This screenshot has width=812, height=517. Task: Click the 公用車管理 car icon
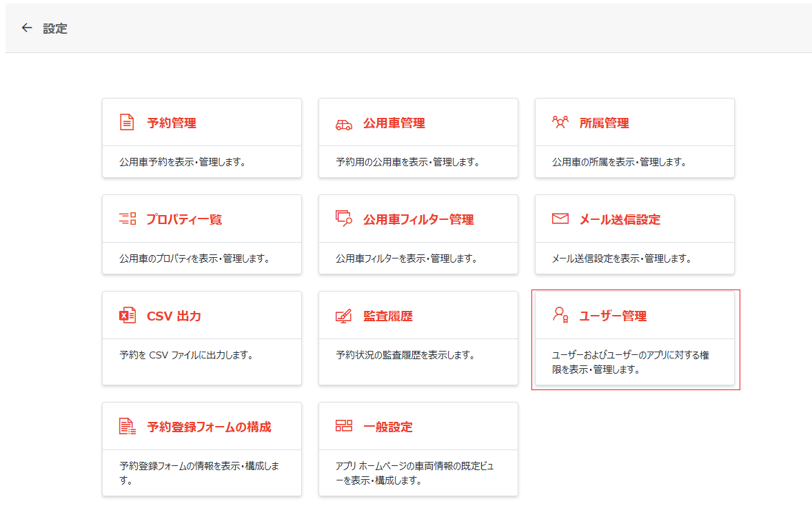(x=344, y=125)
